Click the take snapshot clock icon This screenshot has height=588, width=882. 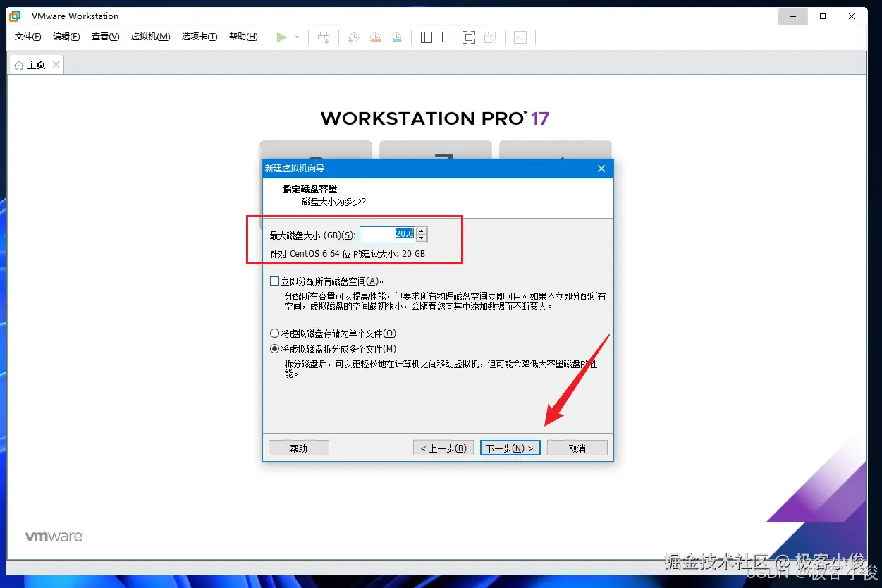[353, 37]
